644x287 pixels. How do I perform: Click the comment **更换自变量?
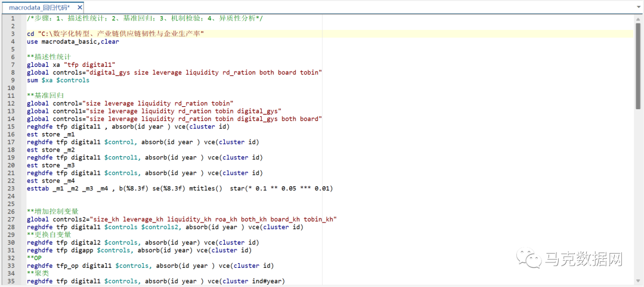pyautogui.click(x=49, y=234)
